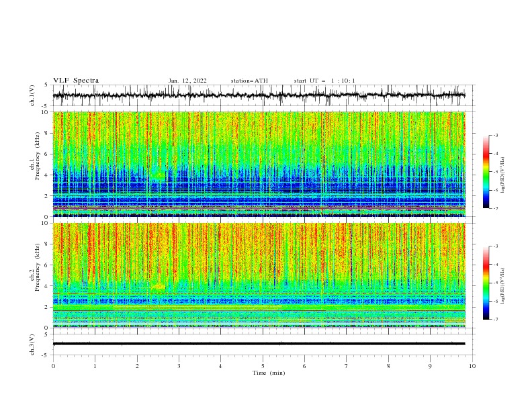Click the "-3" label on ch.1 colorbar

[x=496, y=135]
